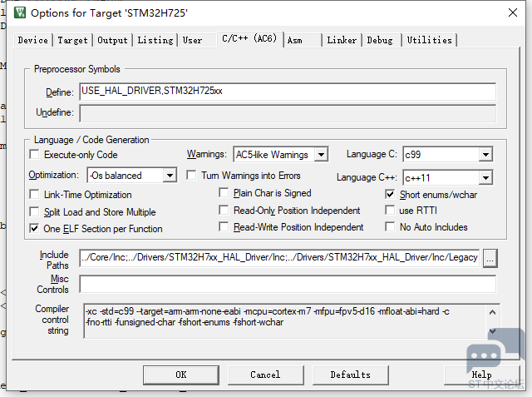Click the Undefine input field
532x397 pixels.
288,113
